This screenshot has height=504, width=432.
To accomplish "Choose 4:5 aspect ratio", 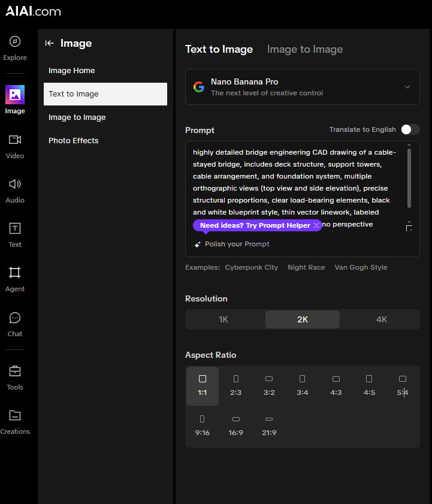I will 369,386.
